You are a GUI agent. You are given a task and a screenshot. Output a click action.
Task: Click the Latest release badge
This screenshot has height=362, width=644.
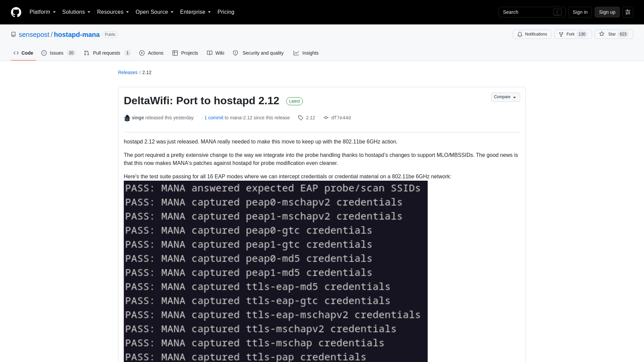294,101
